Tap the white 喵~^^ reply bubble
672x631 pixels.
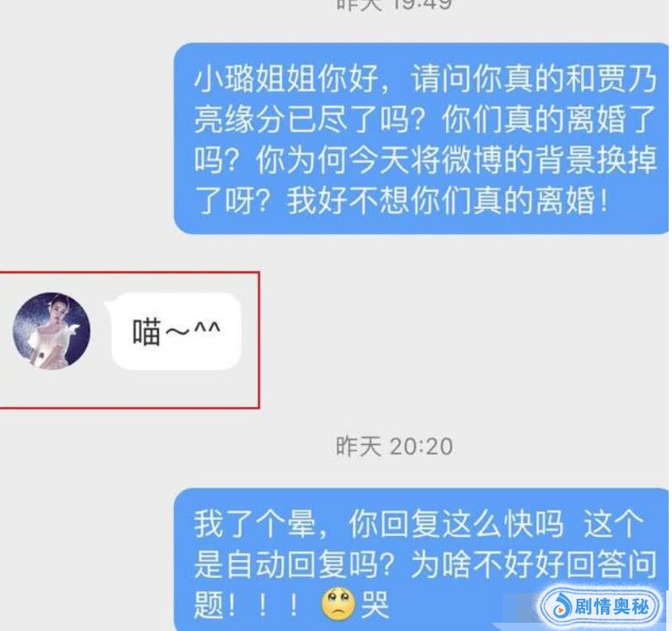tap(176, 331)
